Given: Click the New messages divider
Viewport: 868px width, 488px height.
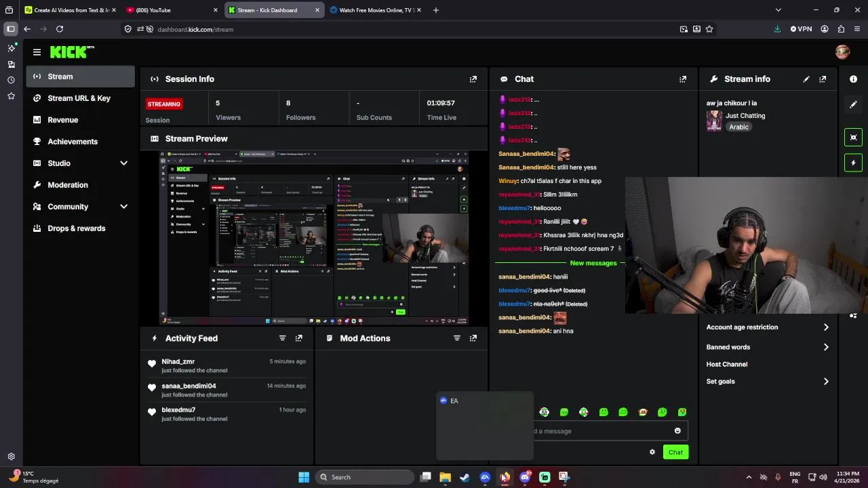Looking at the screenshot, I should point(593,263).
